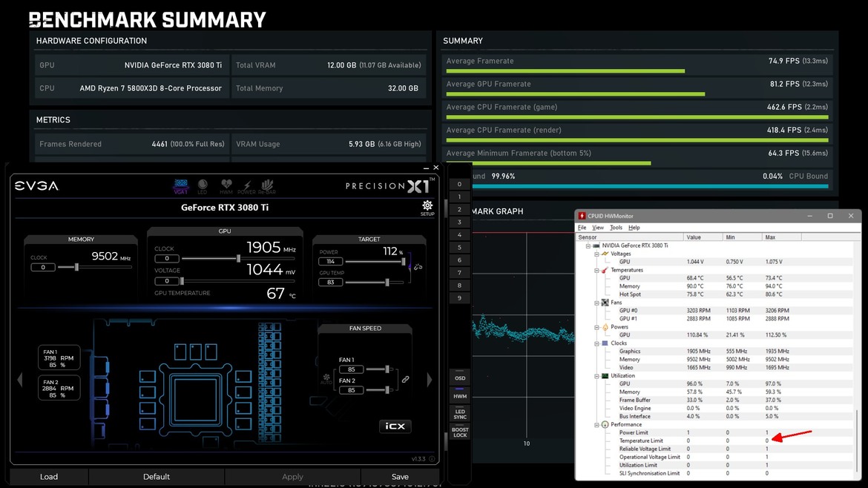
Task: Click the fan speed link chain icon
Action: click(x=406, y=380)
